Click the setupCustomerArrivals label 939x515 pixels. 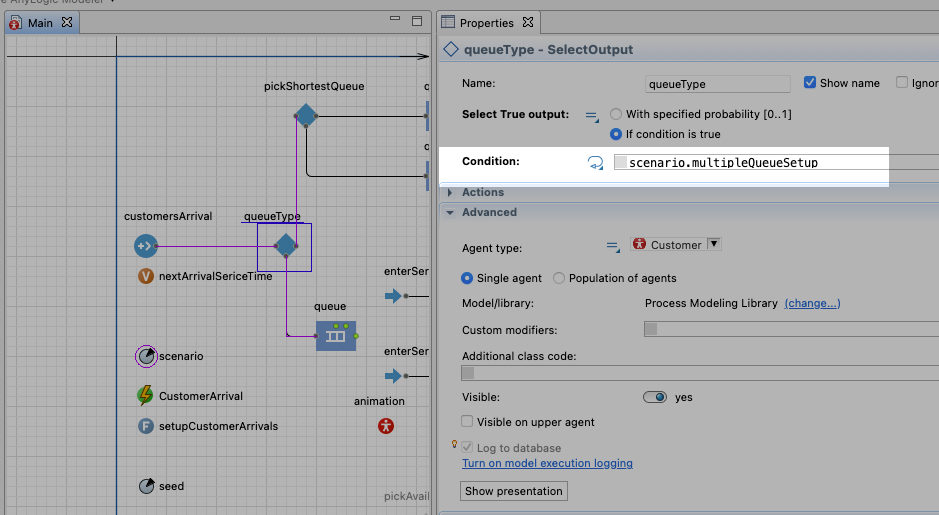[x=218, y=426]
